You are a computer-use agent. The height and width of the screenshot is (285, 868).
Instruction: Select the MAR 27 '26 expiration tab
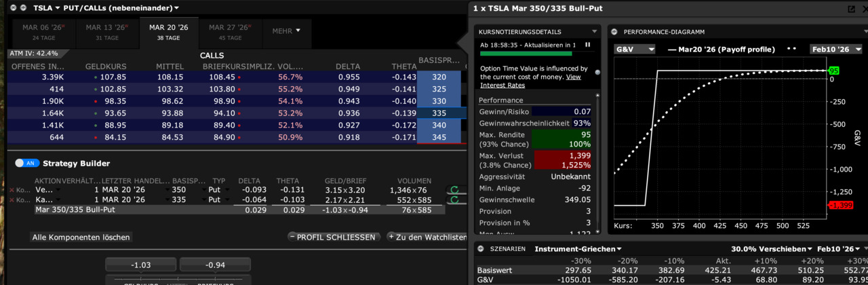click(231, 32)
